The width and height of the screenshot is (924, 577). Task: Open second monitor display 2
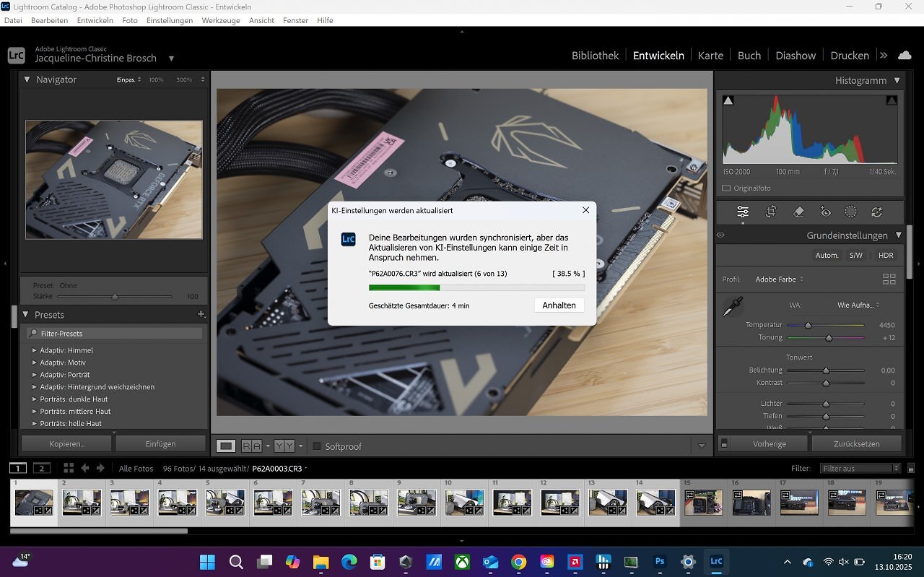click(42, 468)
